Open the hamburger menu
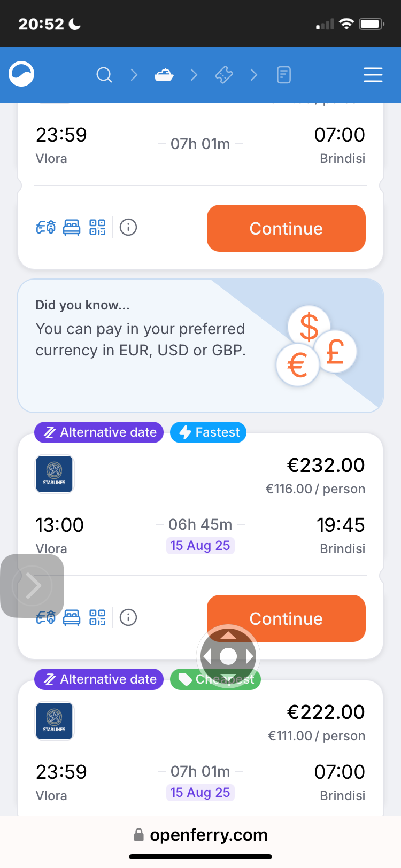Screen dimensions: 401x868 coord(373,75)
